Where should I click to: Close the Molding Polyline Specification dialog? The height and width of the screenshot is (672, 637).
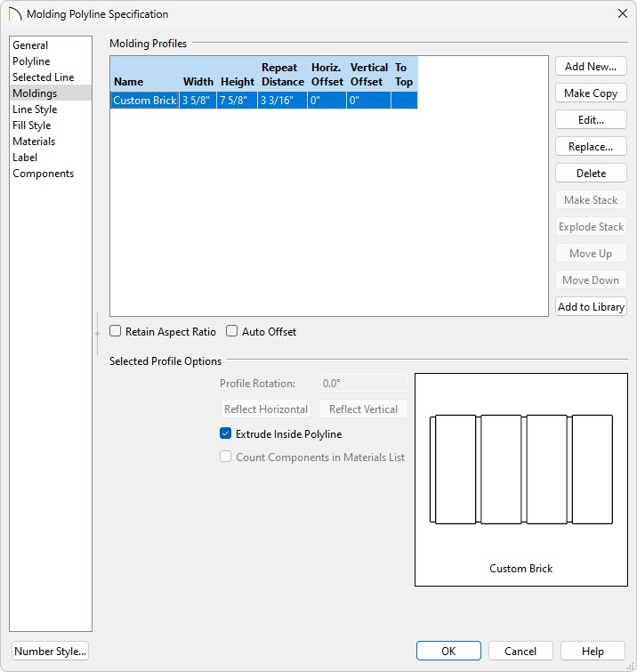pos(623,13)
